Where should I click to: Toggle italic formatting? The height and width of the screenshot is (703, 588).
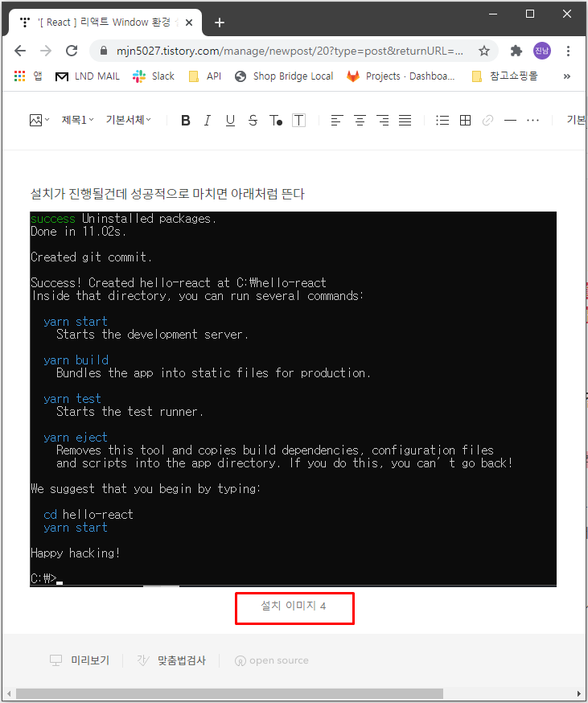[x=208, y=120]
